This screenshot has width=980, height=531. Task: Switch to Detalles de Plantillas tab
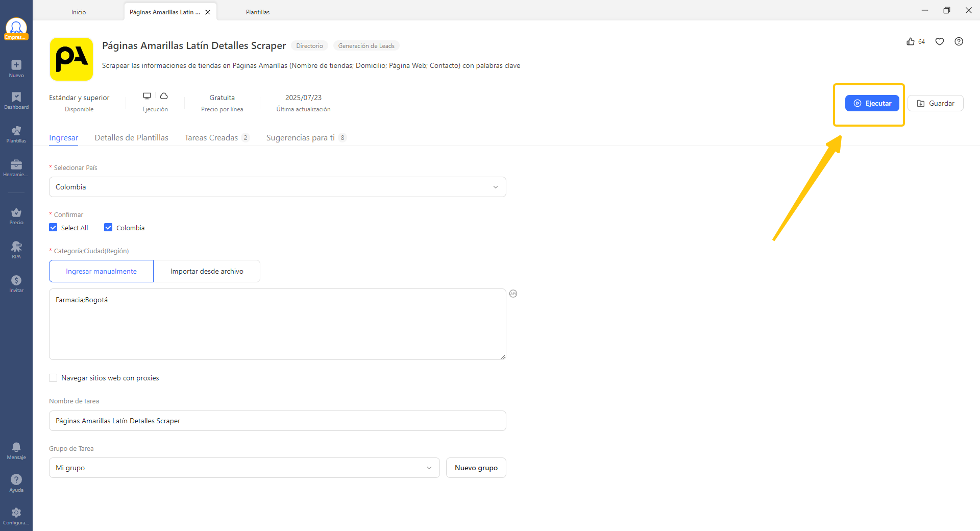(x=131, y=138)
